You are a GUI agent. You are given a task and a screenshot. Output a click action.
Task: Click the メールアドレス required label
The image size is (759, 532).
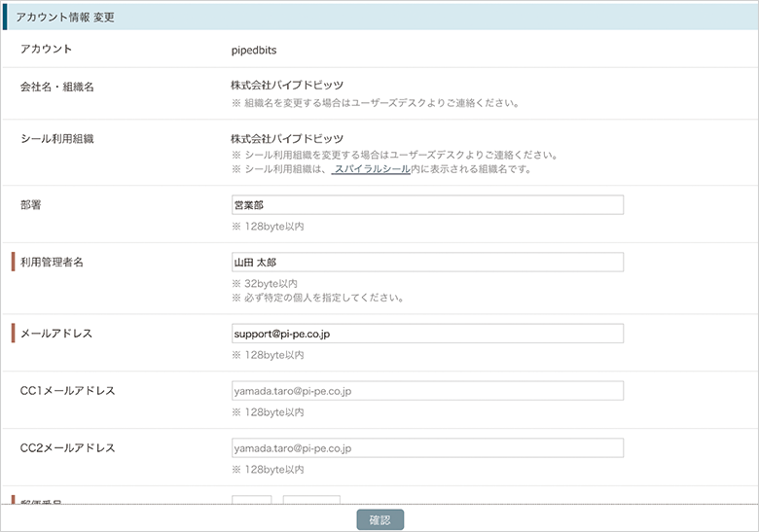tap(56, 334)
